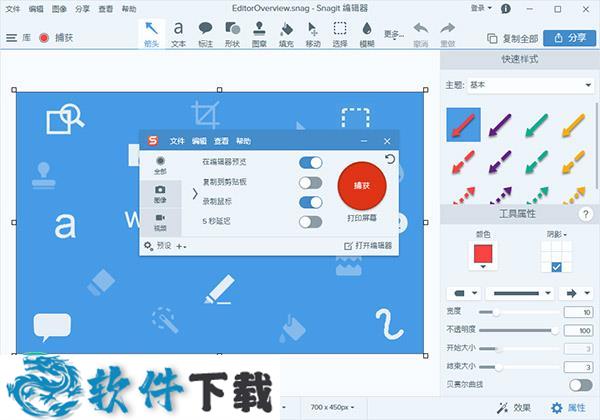Toggle the Bezier curve switch (贝塞尔曲线)
600x420 pixels.
(x=580, y=385)
